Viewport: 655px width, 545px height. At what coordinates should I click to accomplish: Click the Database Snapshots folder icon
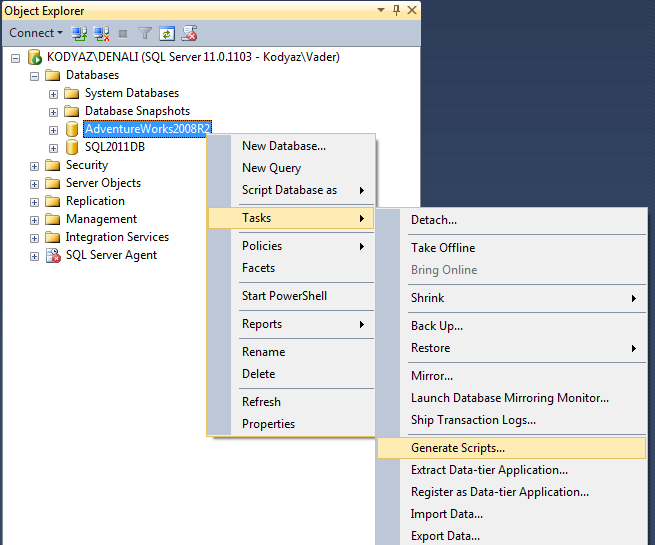point(72,111)
